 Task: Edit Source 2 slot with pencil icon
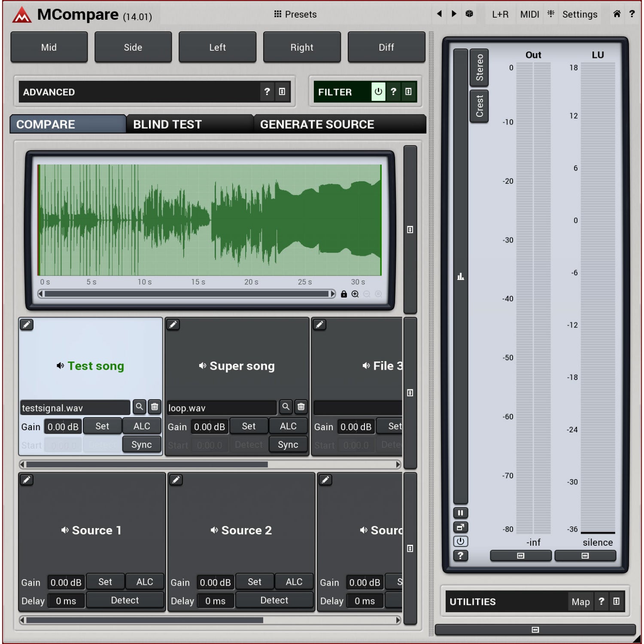tap(176, 480)
